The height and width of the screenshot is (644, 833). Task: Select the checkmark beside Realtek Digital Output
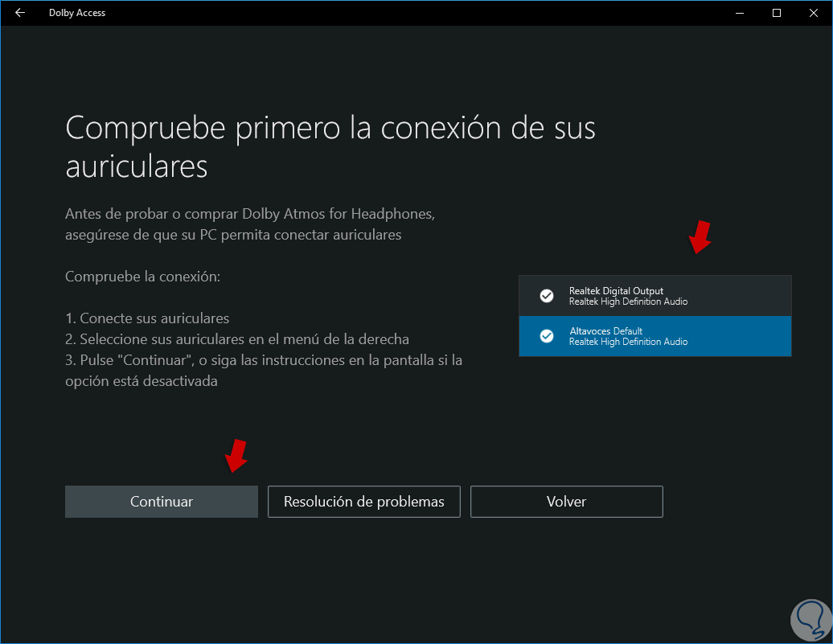click(x=547, y=296)
